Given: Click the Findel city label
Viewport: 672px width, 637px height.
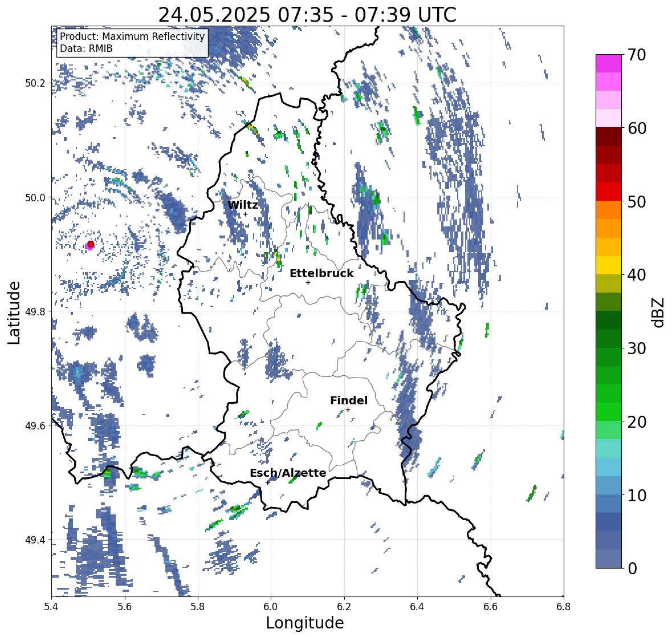Looking at the screenshot, I should pos(348,400).
